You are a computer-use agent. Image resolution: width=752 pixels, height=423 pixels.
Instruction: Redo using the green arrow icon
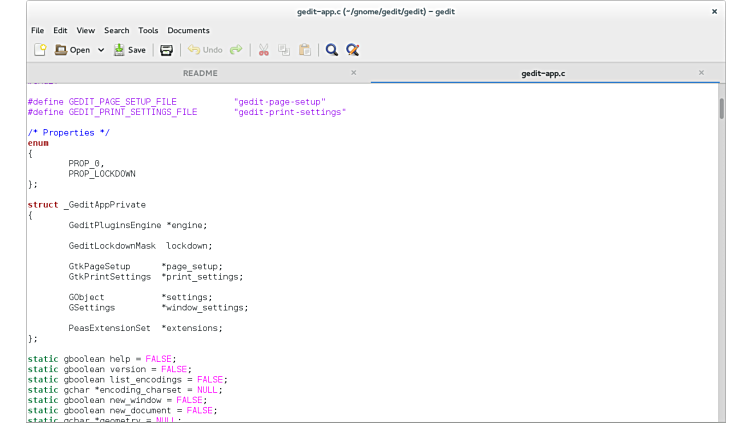pos(236,50)
